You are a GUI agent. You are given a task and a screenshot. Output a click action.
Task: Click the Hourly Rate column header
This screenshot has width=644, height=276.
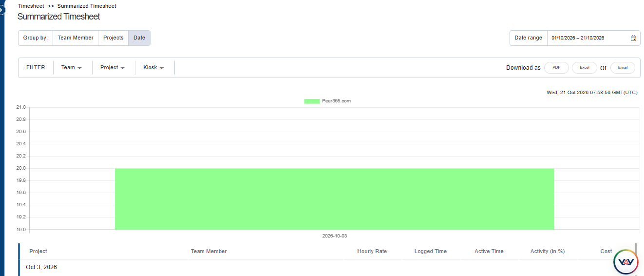coord(372,252)
